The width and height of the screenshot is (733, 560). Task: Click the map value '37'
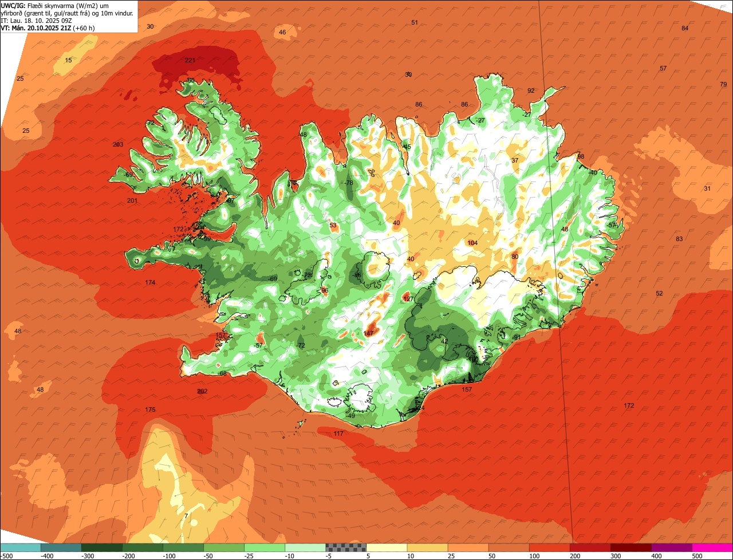pyautogui.click(x=515, y=161)
